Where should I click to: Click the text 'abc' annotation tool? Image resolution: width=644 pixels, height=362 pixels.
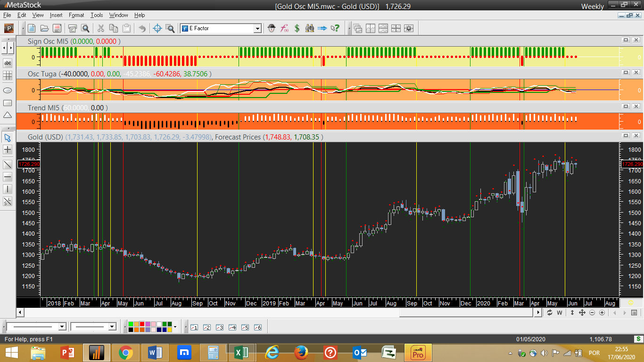(8, 63)
